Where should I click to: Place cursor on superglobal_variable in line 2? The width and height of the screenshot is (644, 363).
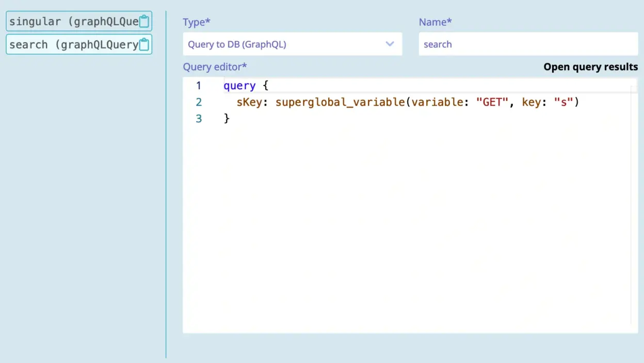[x=340, y=102]
